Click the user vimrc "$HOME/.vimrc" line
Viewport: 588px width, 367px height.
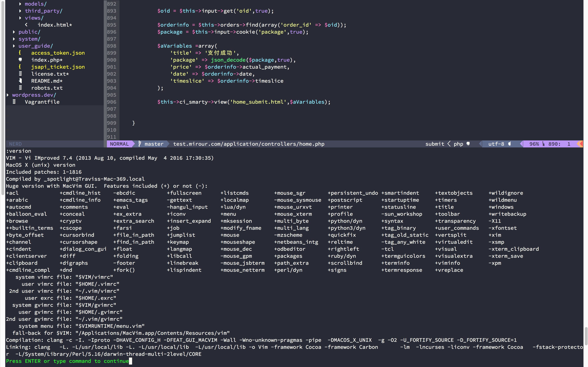tap(70, 284)
